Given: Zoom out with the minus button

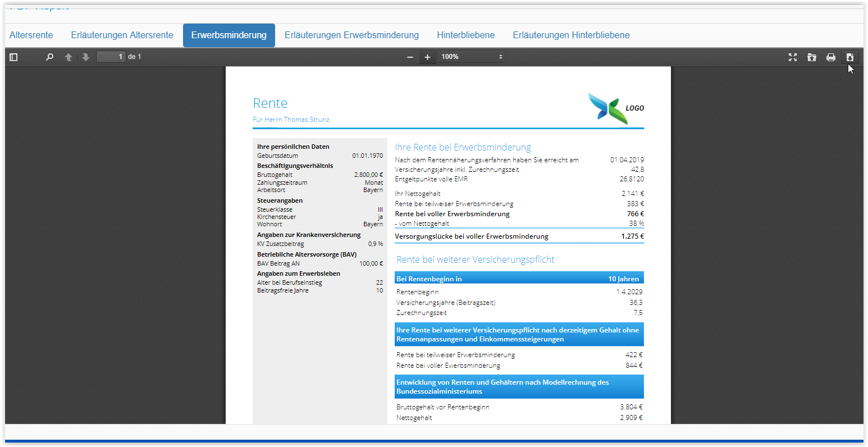Looking at the screenshot, I should (x=410, y=57).
